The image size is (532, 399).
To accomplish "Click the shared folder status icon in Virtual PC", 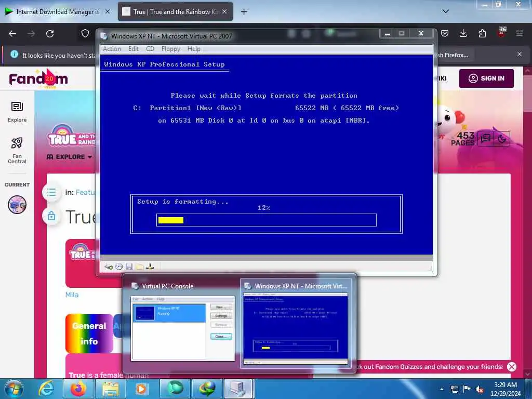I will pyautogui.click(x=139, y=267).
